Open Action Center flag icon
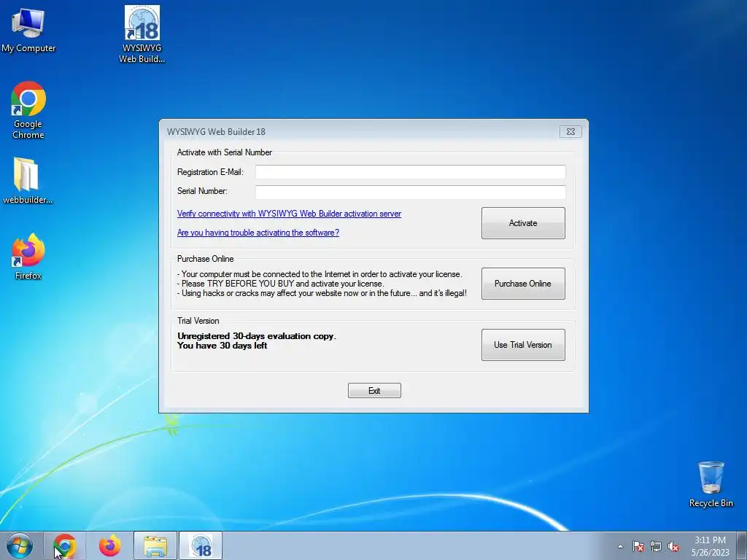747x560 pixels. 638,546
